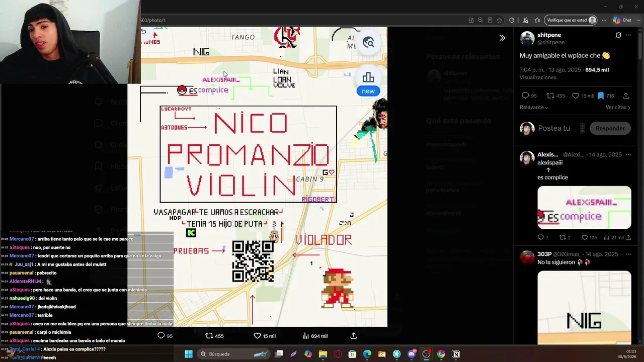Click the 'Verifique que es usted' profile button
This screenshot has width=644, height=362.
(571, 20)
